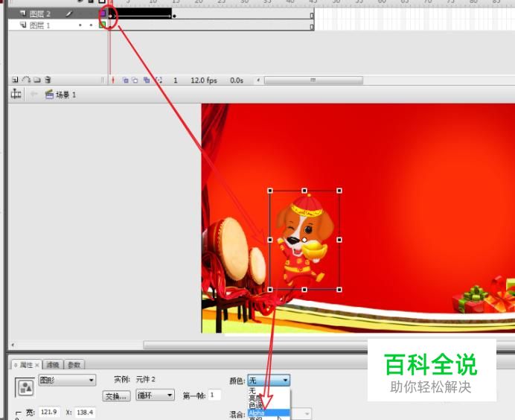Choose Alpha in the color dropdown list
This screenshot has height=420, width=515.
(269, 413)
